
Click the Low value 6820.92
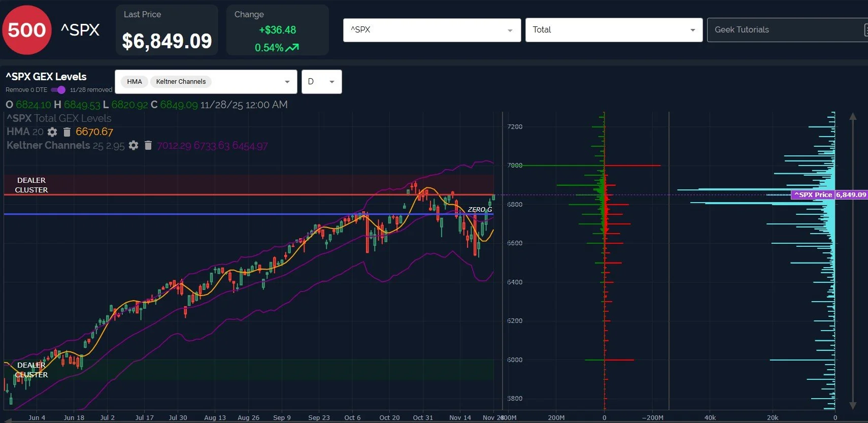coord(129,105)
